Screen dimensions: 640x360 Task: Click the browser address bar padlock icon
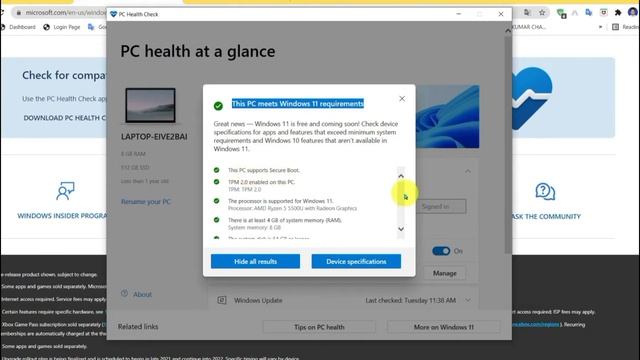point(18,13)
